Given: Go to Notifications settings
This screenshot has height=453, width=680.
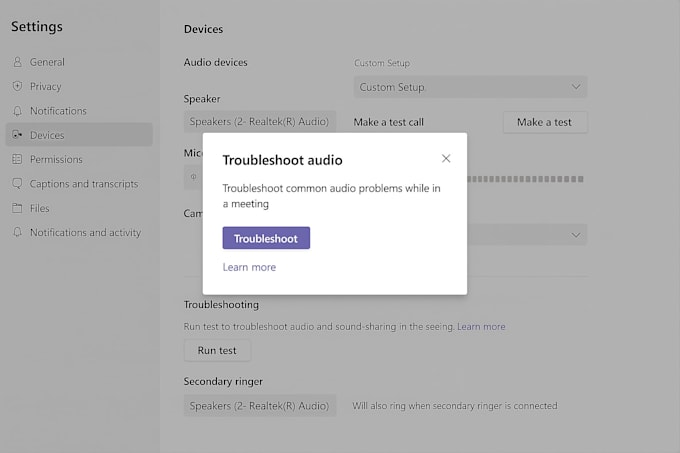Looking at the screenshot, I should point(79,111).
